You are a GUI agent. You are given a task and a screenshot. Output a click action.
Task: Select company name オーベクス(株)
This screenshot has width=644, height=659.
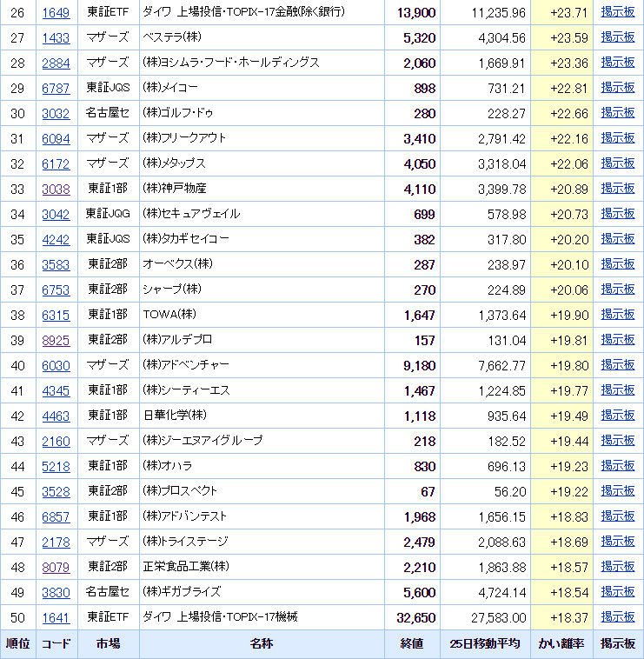coord(177,264)
